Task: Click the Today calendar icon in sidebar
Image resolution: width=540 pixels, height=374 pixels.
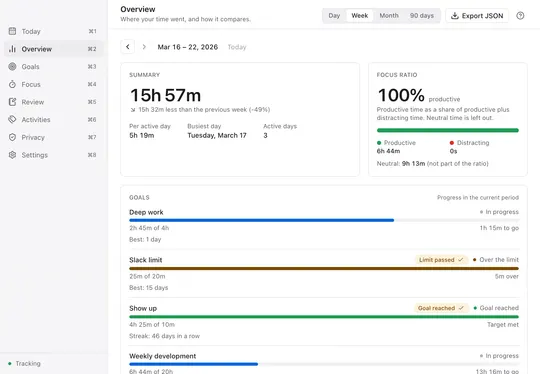Action: (12, 31)
